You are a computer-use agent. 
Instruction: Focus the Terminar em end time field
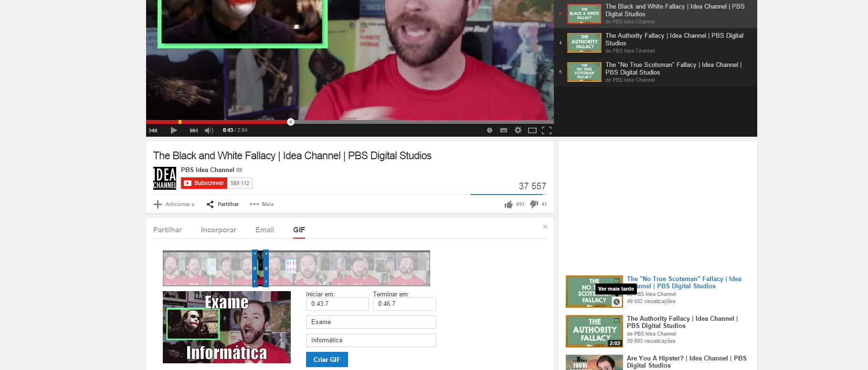tap(404, 304)
